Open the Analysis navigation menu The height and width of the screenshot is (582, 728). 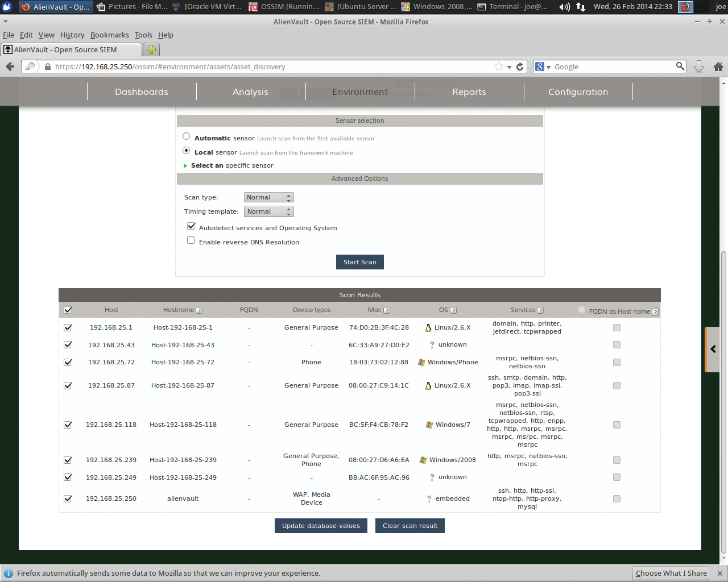tap(250, 92)
